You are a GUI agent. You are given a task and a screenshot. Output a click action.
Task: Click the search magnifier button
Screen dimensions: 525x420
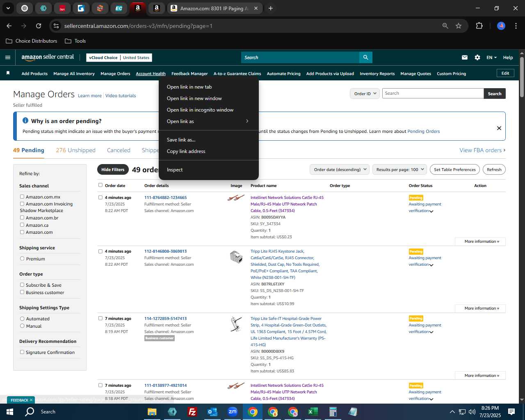tap(365, 57)
